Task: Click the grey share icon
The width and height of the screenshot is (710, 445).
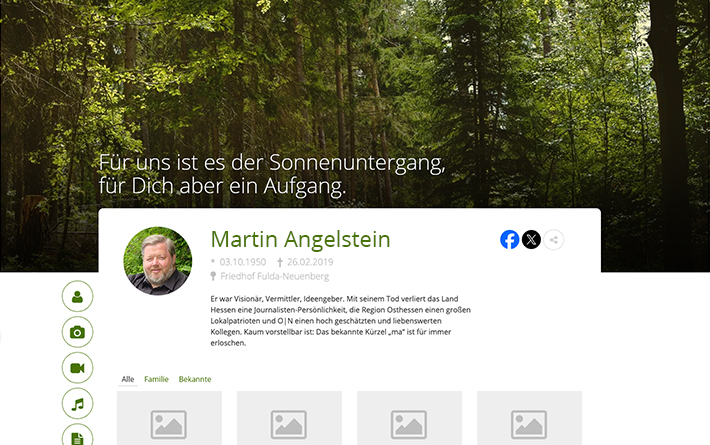Action: [x=553, y=240]
